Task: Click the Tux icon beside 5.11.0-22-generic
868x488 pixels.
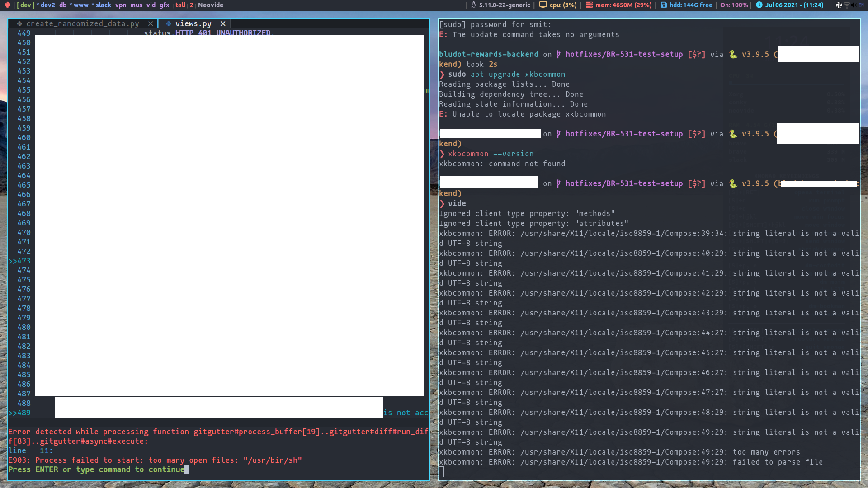Action: (x=474, y=5)
